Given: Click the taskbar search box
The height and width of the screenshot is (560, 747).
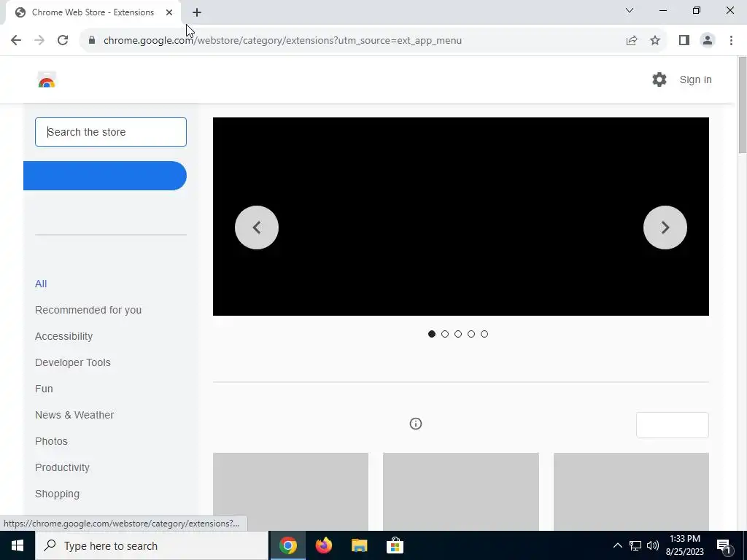Looking at the screenshot, I should point(152,545).
